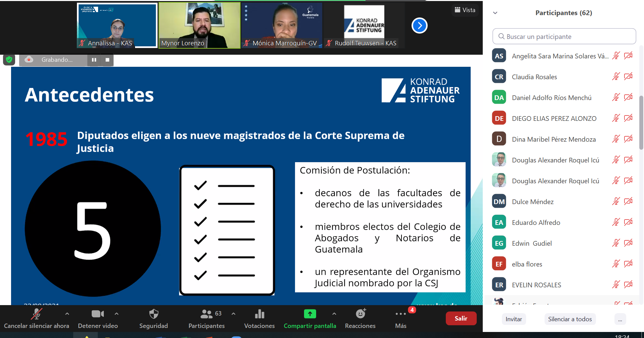Pause the recording in progress

pos(94,60)
